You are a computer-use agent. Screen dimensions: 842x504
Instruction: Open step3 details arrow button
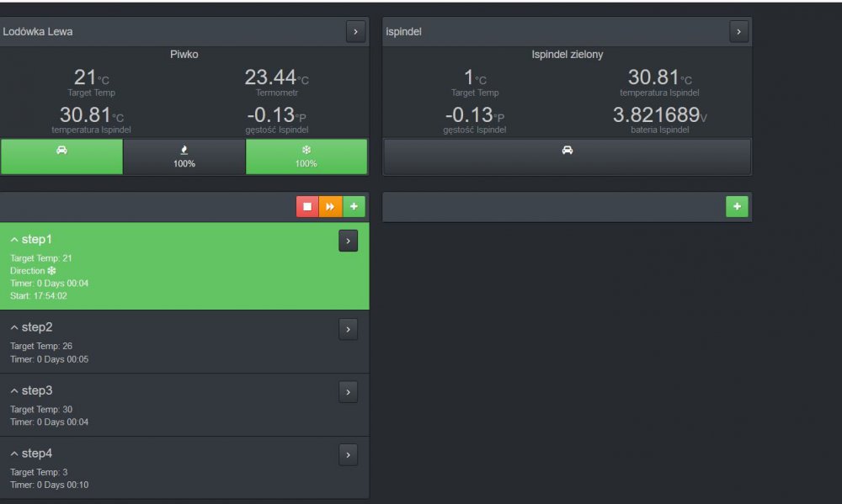pyautogui.click(x=348, y=392)
